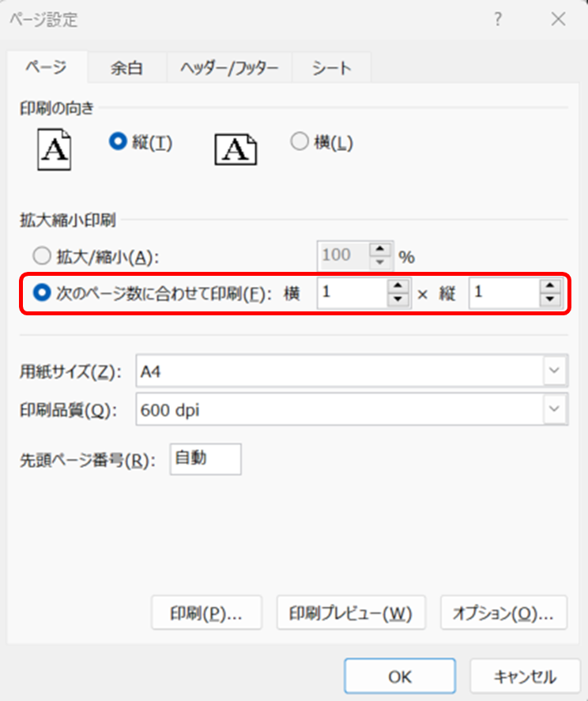
Task: Increase the 横 pages-wide spinner value
Action: tap(398, 287)
